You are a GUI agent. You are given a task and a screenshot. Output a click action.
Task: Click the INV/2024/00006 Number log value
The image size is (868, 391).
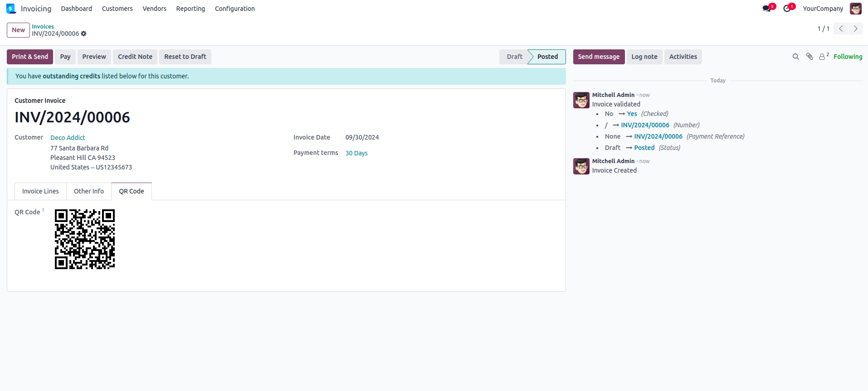(645, 125)
